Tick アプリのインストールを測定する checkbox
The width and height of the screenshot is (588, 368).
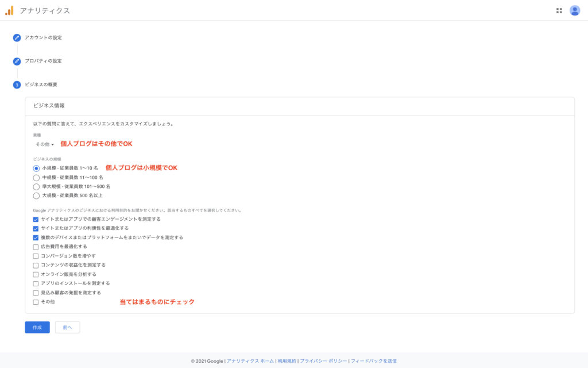pyautogui.click(x=36, y=283)
